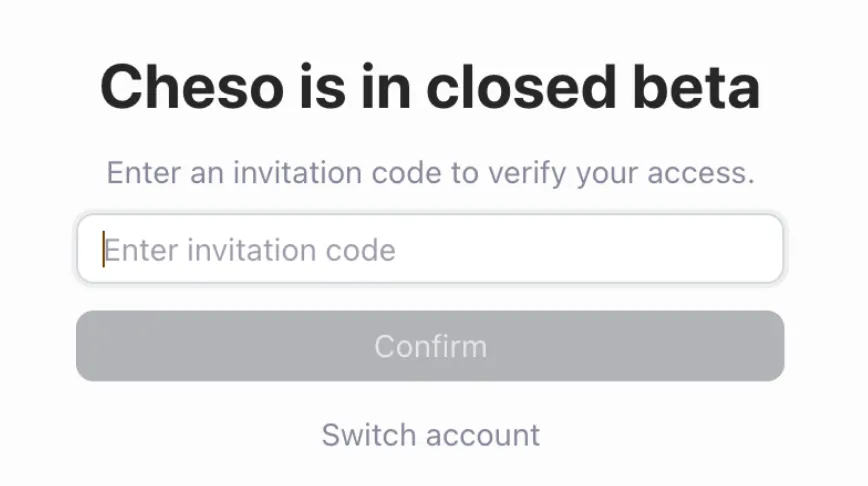Submit the code using Confirm
This screenshot has height=486, width=868.
[430, 346]
